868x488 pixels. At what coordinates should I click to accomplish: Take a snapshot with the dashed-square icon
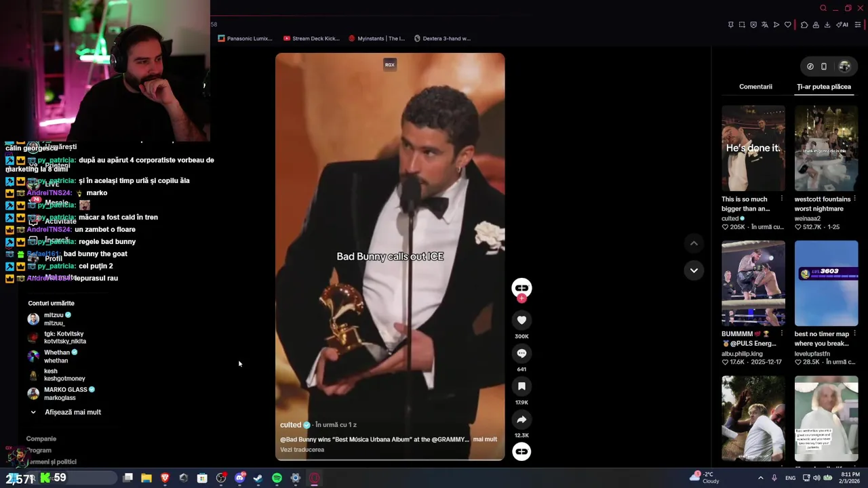pos(742,25)
